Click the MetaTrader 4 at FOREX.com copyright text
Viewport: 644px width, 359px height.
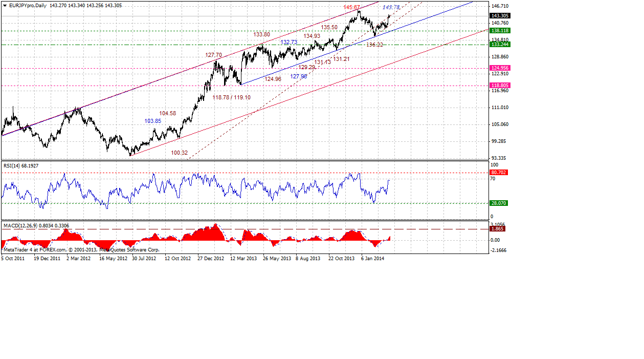click(81, 250)
